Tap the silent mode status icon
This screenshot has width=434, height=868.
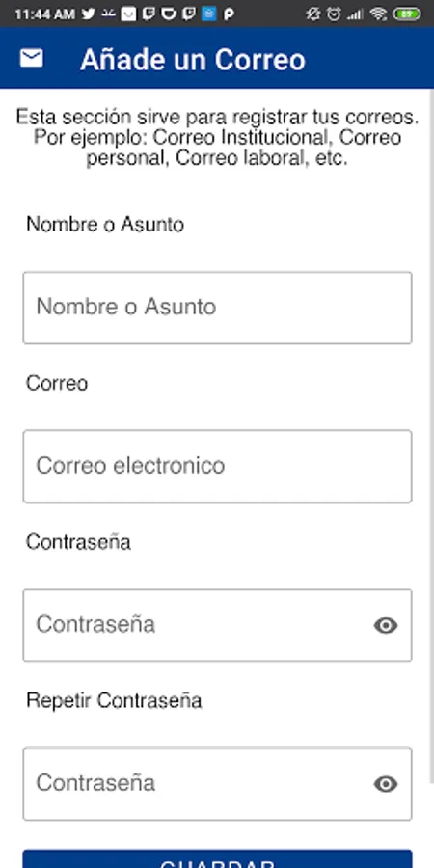(313, 14)
